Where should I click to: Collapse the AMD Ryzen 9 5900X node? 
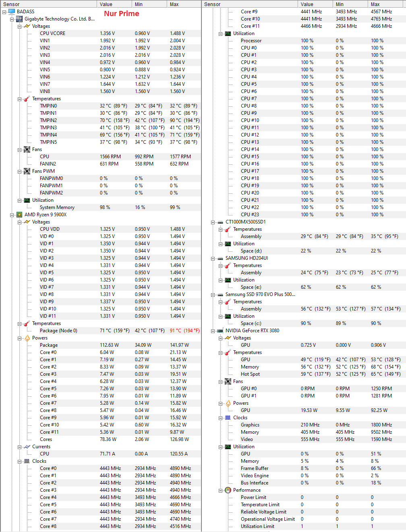tap(12, 215)
